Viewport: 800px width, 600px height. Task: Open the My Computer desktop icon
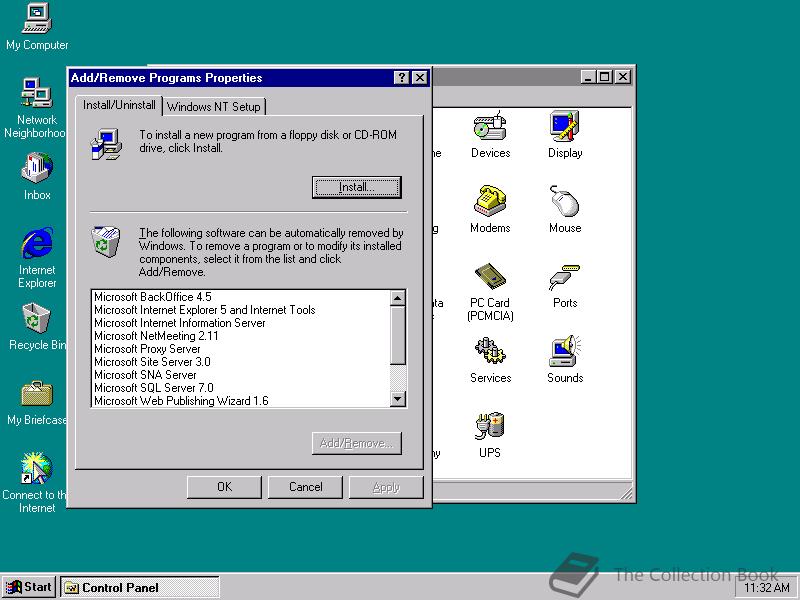[37, 27]
